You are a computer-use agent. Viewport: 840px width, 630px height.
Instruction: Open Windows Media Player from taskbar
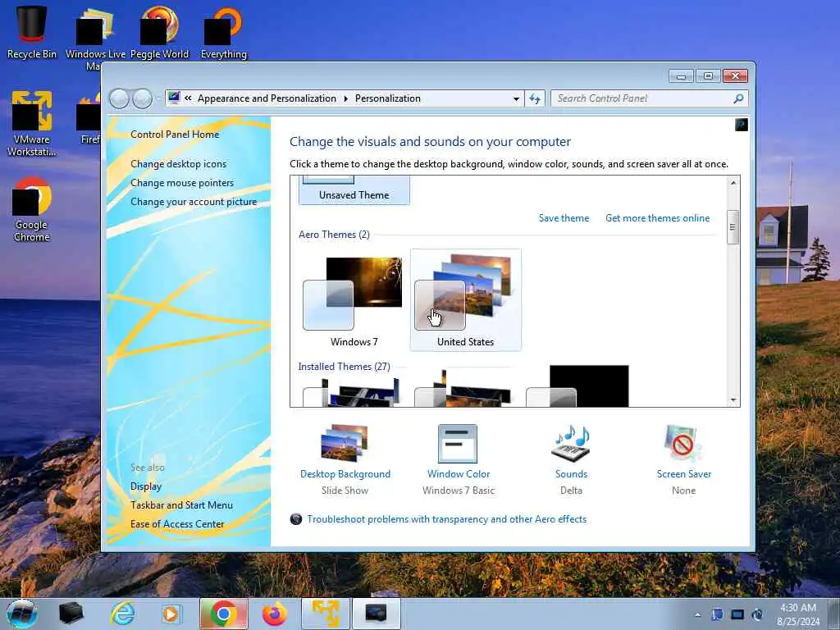click(x=171, y=614)
